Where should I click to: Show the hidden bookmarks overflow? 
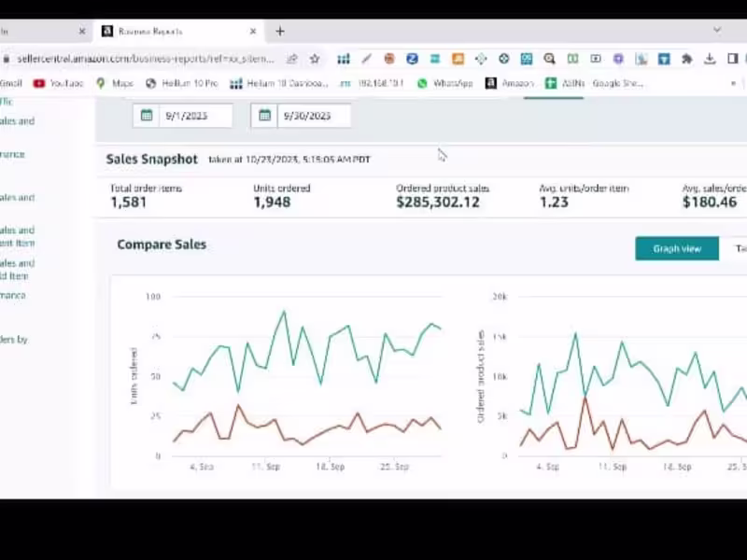733,83
